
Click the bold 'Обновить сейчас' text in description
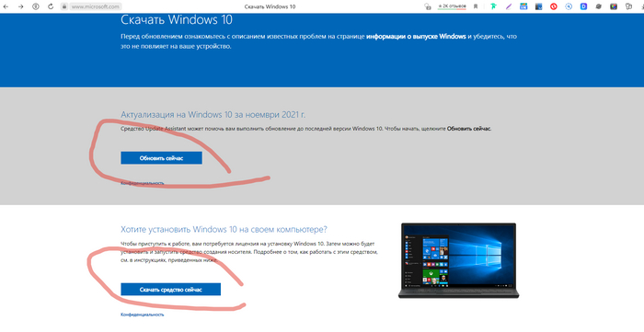pos(468,129)
